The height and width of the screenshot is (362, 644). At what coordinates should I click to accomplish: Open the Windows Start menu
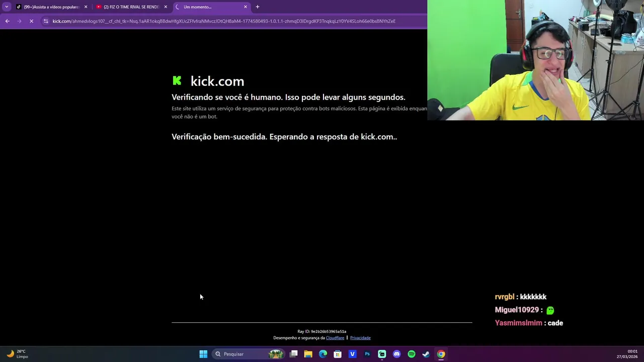203,354
